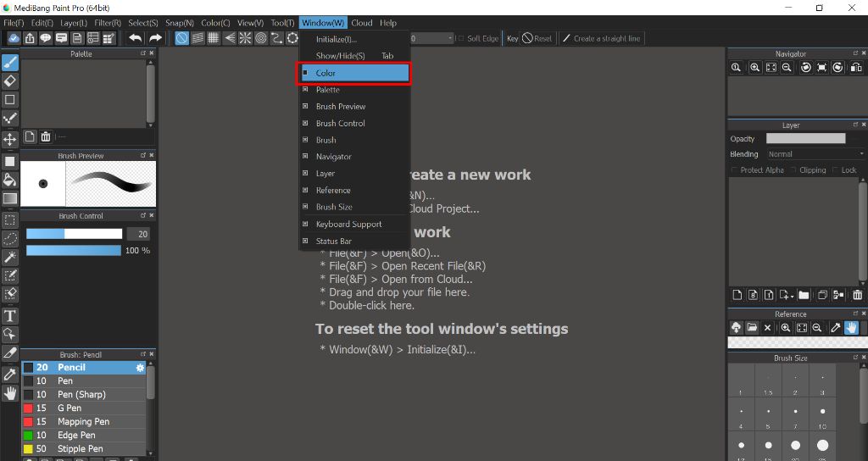Undock the Navigator panel
The height and width of the screenshot is (461, 868).
(855, 53)
